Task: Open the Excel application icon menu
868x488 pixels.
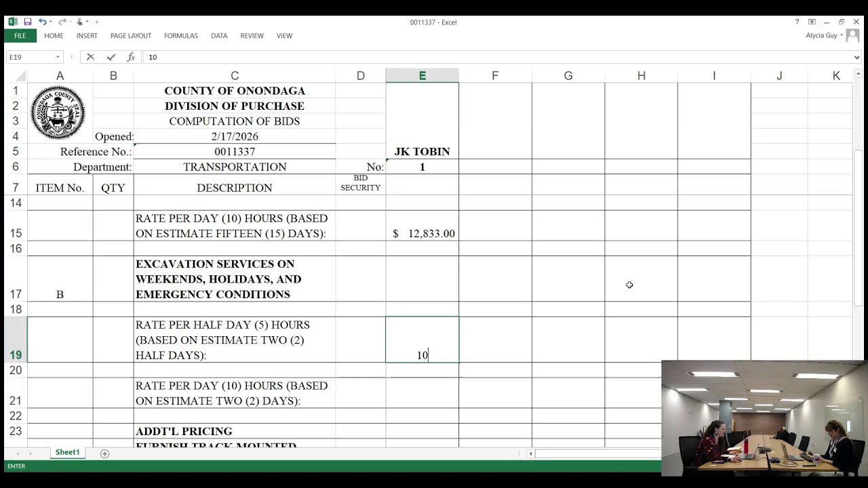Action: point(12,22)
